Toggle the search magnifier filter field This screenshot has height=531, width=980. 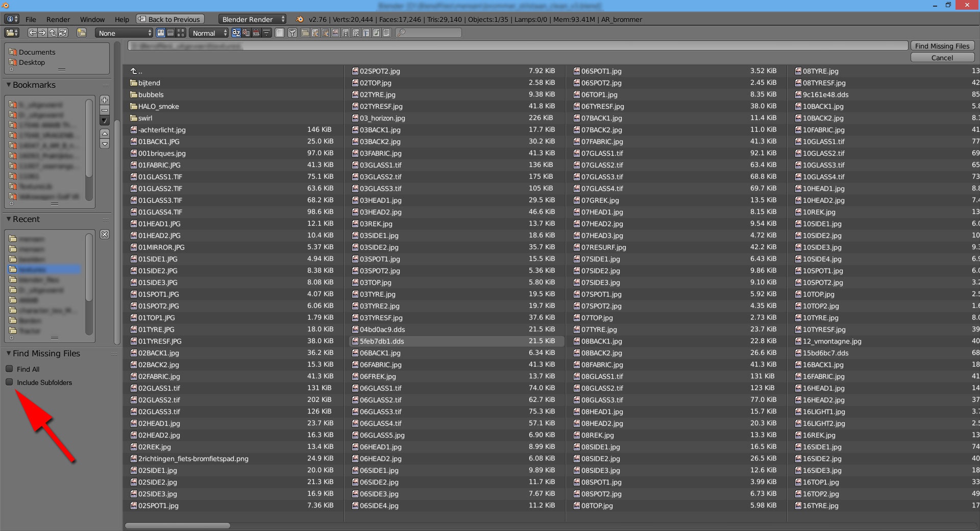point(429,33)
